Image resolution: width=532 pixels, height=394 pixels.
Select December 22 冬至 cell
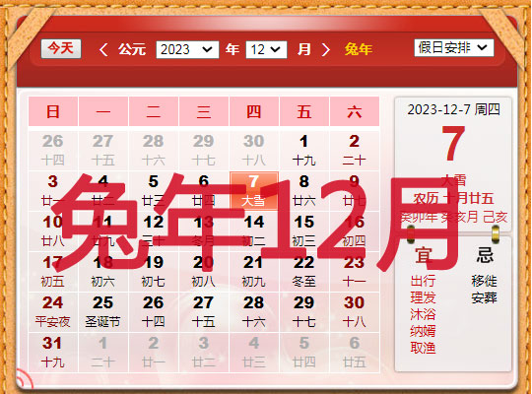point(304,272)
